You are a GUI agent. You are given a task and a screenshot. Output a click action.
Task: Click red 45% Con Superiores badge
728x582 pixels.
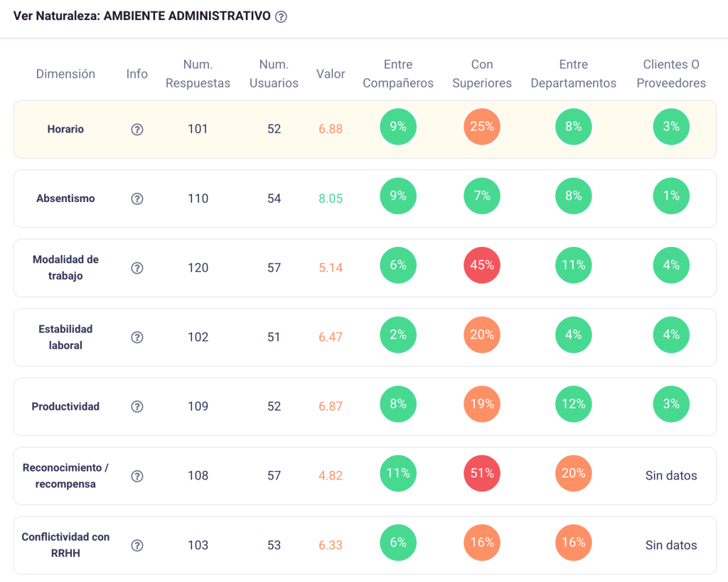click(482, 265)
